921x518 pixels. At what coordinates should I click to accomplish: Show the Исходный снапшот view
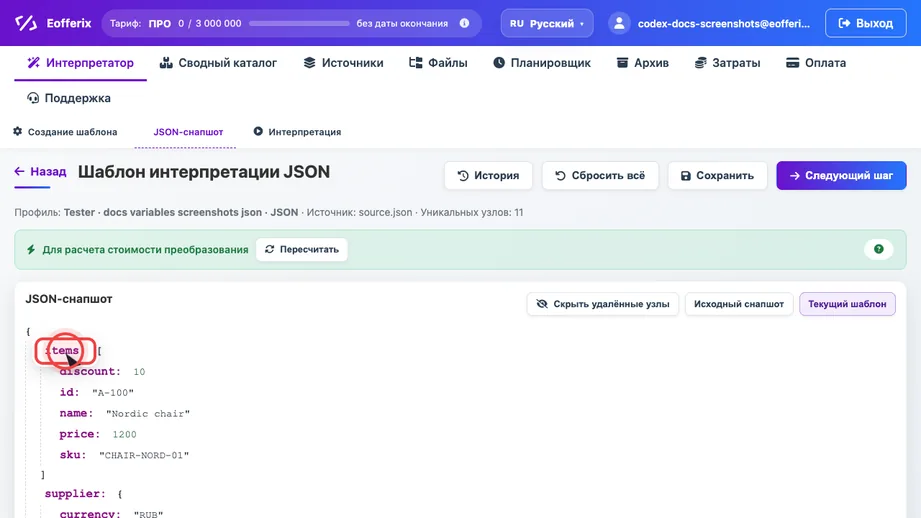pyautogui.click(x=739, y=304)
